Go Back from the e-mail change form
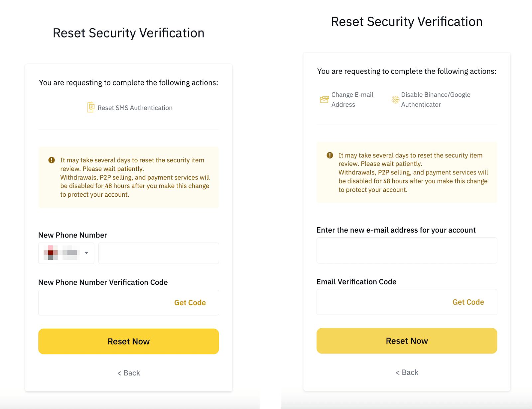 tap(407, 372)
